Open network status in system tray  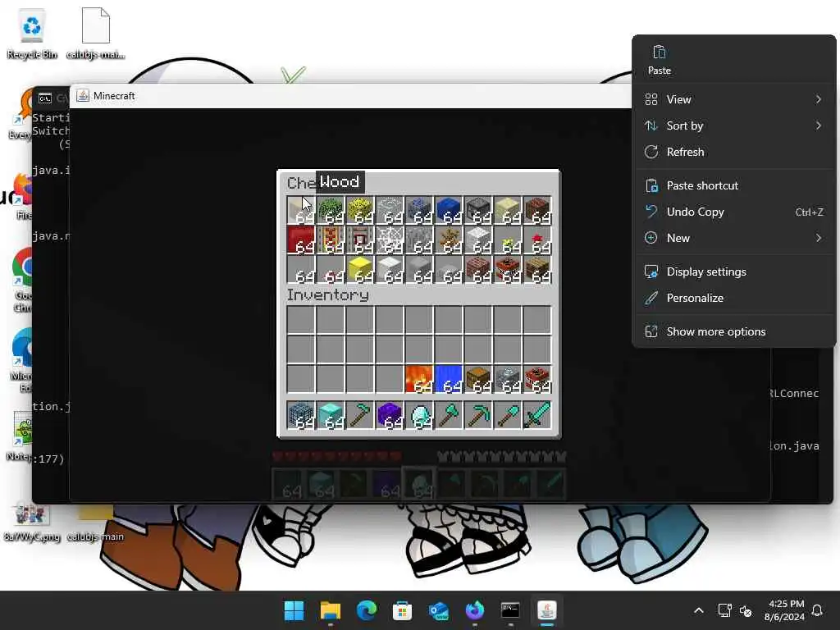coord(724,610)
